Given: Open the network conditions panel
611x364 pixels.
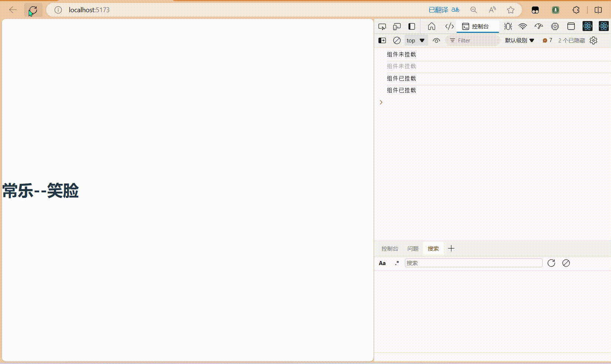Looking at the screenshot, I should [522, 26].
